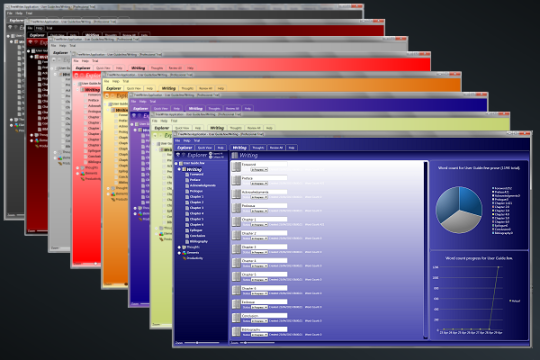Select Productivity in blue window's Explorer tree
The width and height of the screenshot is (540, 360).
[195, 258]
